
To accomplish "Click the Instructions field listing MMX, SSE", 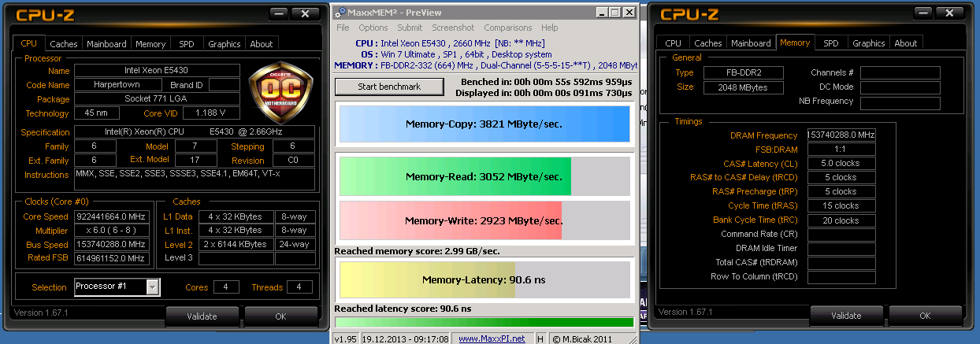I will [x=195, y=179].
